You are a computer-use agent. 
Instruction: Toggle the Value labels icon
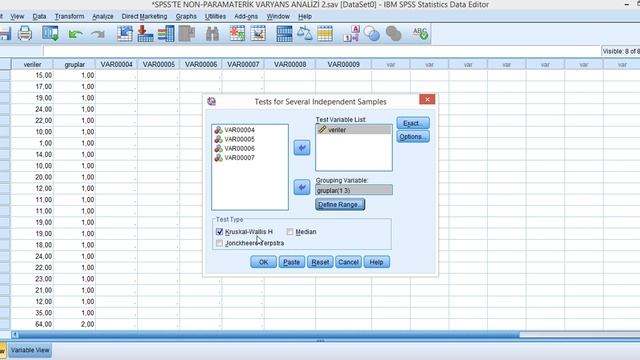351,33
